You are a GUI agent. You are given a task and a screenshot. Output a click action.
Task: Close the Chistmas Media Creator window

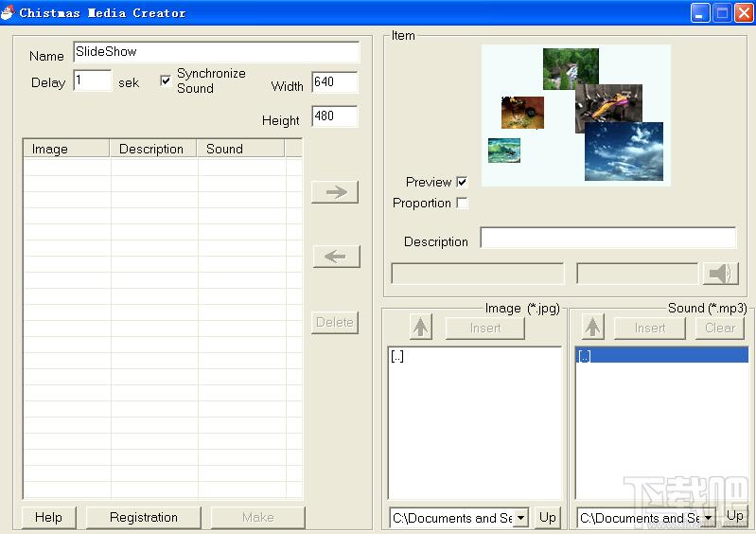pyautogui.click(x=744, y=13)
